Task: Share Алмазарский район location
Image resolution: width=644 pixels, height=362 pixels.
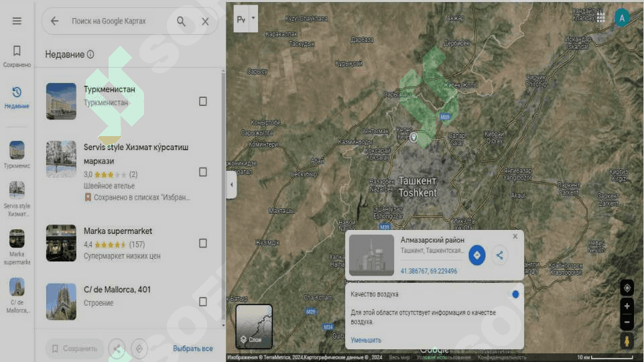Action: pyautogui.click(x=499, y=255)
